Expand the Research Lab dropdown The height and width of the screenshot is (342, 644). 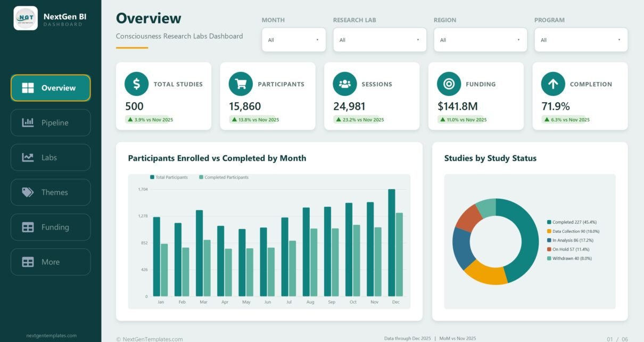[380, 40]
